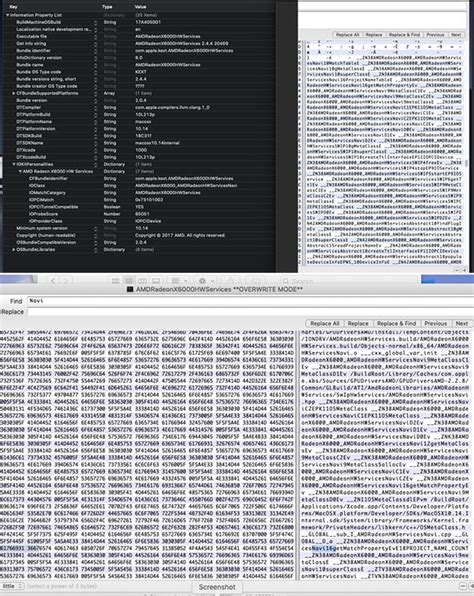Click the Finder share icon
This screenshot has width=474, height=596.
(x=230, y=281)
